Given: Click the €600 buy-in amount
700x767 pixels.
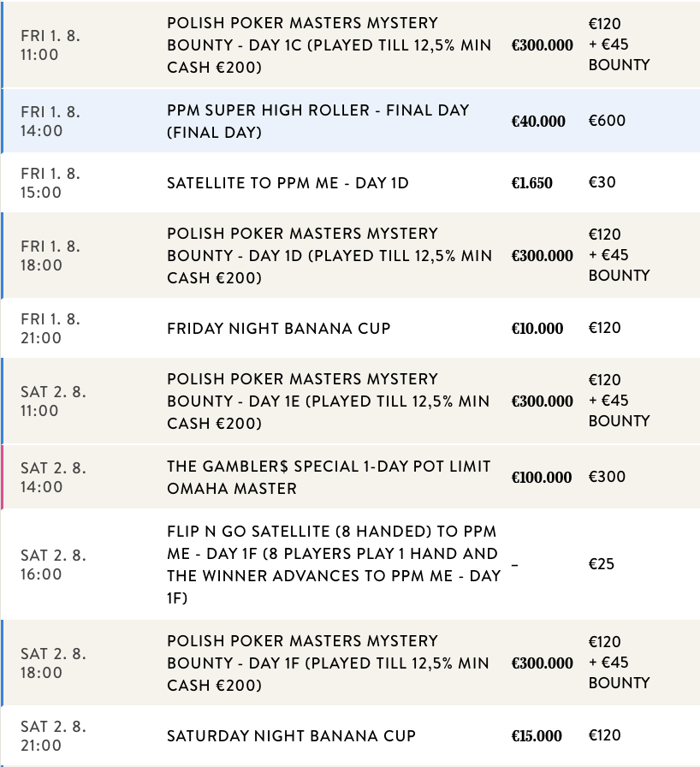Looking at the screenshot, I should coord(607,121).
